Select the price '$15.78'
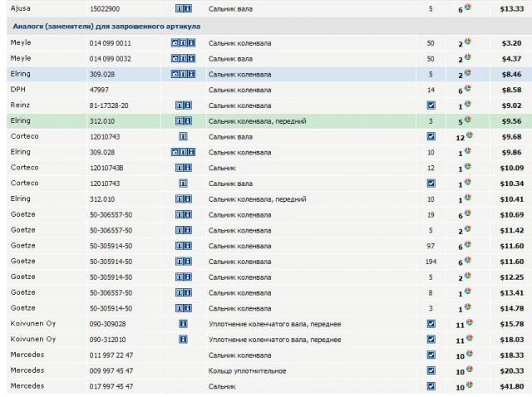Image resolution: width=532 pixels, height=397 pixels. point(512,324)
